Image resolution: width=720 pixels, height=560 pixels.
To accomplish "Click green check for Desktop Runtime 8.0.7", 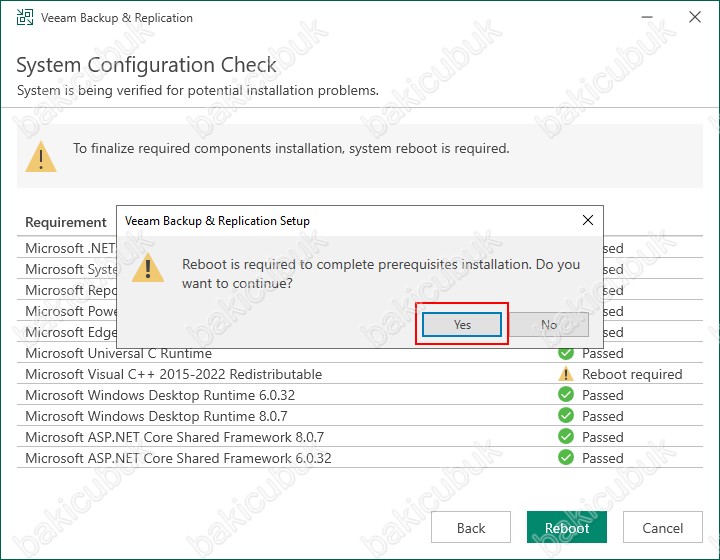I will coord(566,416).
